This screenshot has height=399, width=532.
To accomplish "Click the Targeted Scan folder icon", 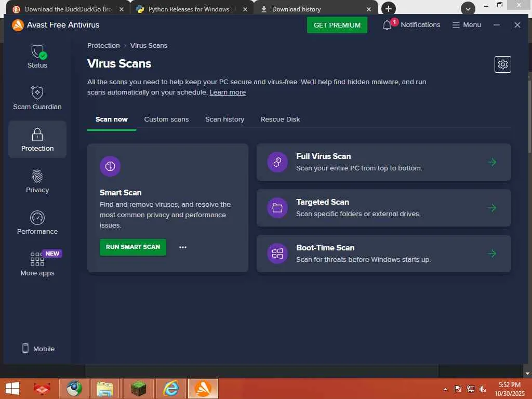I will tap(277, 208).
